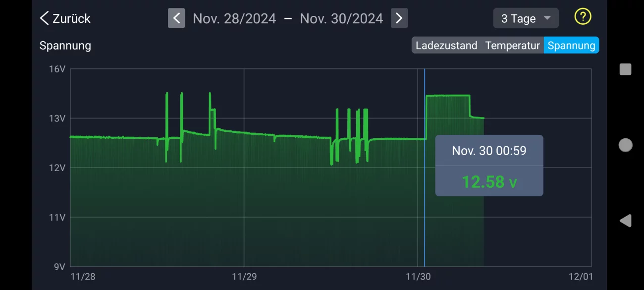Click the blue vertical cursor line
The height and width of the screenshot is (290, 644).
tap(425, 223)
